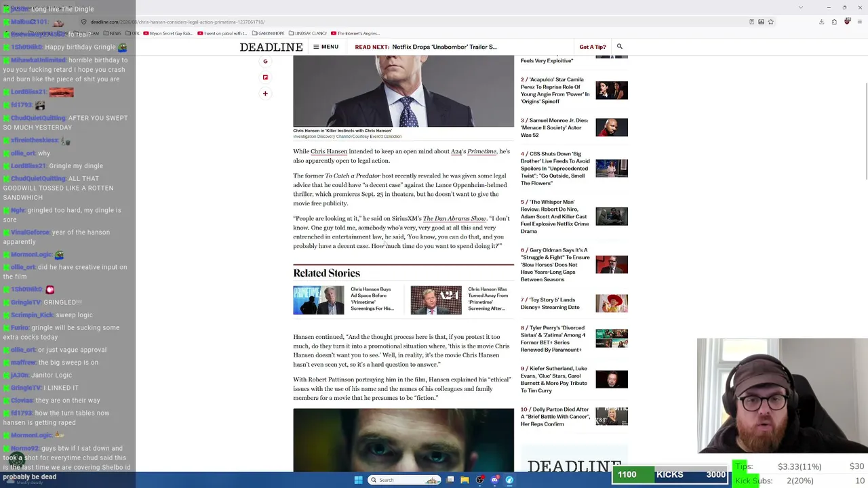Image resolution: width=868 pixels, height=488 pixels.
Task: Click the article video of Robert Pattinson
Action: click(403, 439)
